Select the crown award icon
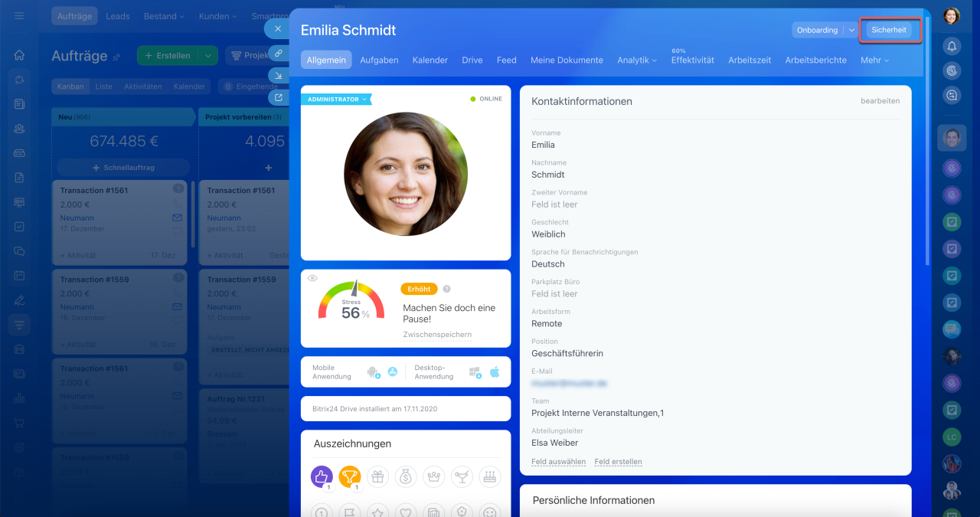This screenshot has width=980, height=517. tap(434, 477)
